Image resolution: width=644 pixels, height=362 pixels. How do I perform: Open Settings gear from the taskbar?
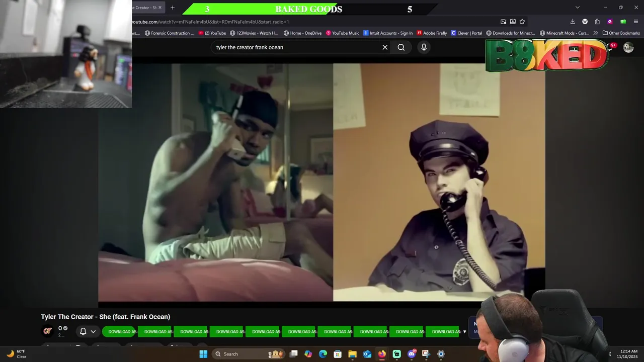(x=441, y=354)
